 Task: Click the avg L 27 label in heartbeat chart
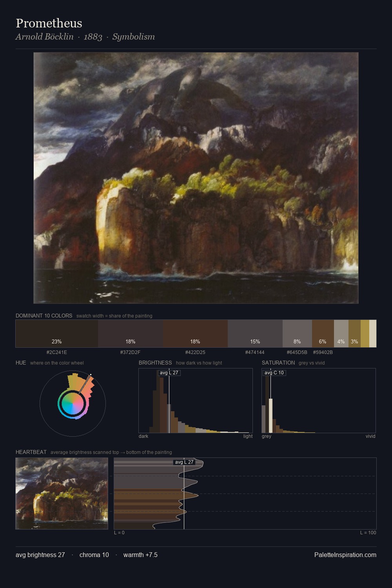click(x=184, y=462)
